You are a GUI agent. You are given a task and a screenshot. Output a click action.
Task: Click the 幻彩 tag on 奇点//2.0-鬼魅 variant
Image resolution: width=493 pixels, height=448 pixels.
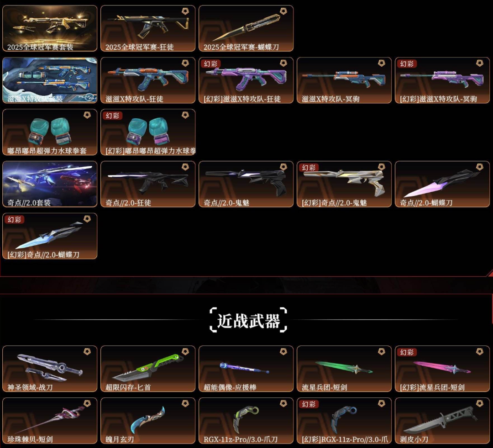pyautogui.click(x=309, y=168)
